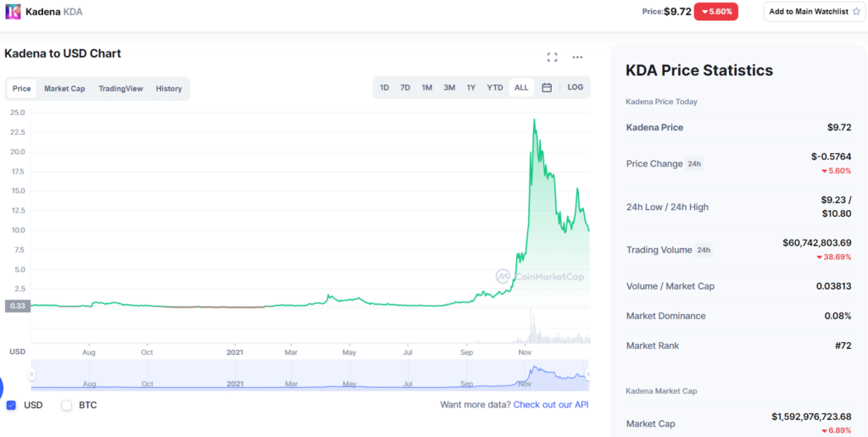This screenshot has width=868, height=437.
Task: Open the Trading Volume 24h period selector
Action: click(703, 250)
